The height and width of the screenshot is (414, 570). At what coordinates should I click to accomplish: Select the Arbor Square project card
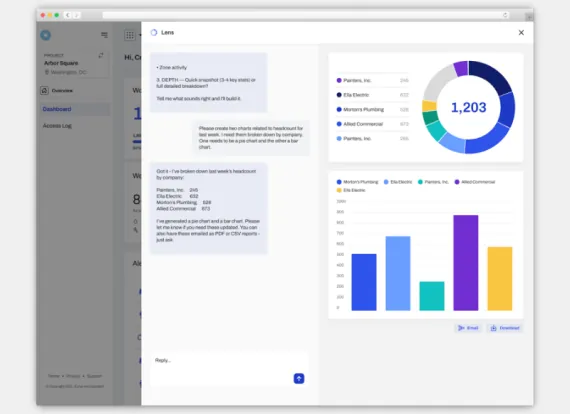click(75, 64)
